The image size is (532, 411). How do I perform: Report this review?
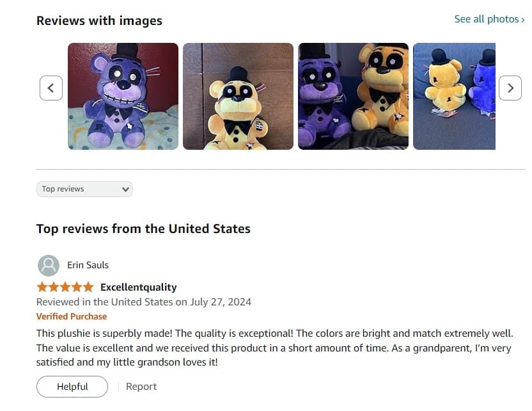[141, 387]
